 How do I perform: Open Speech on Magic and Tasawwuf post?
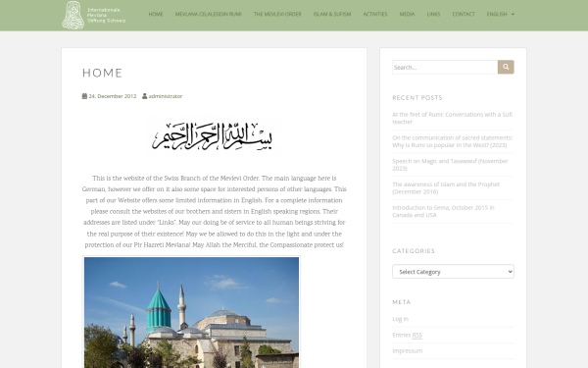450,165
